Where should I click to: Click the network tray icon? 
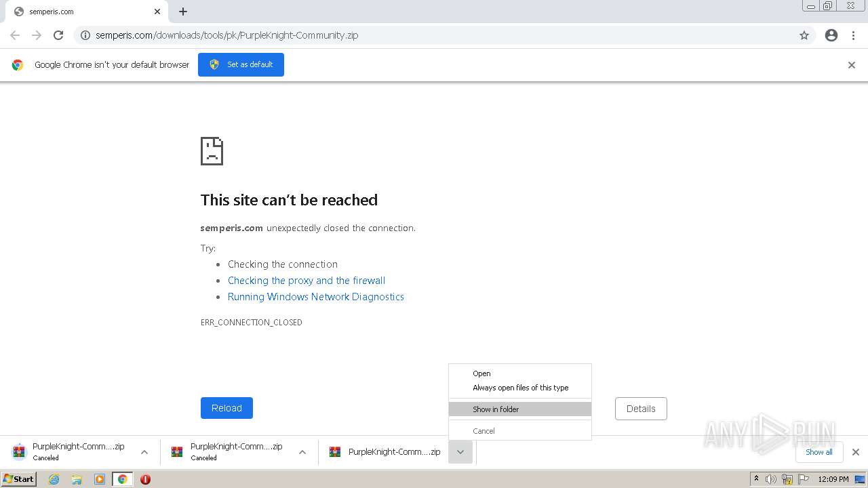coord(787,479)
